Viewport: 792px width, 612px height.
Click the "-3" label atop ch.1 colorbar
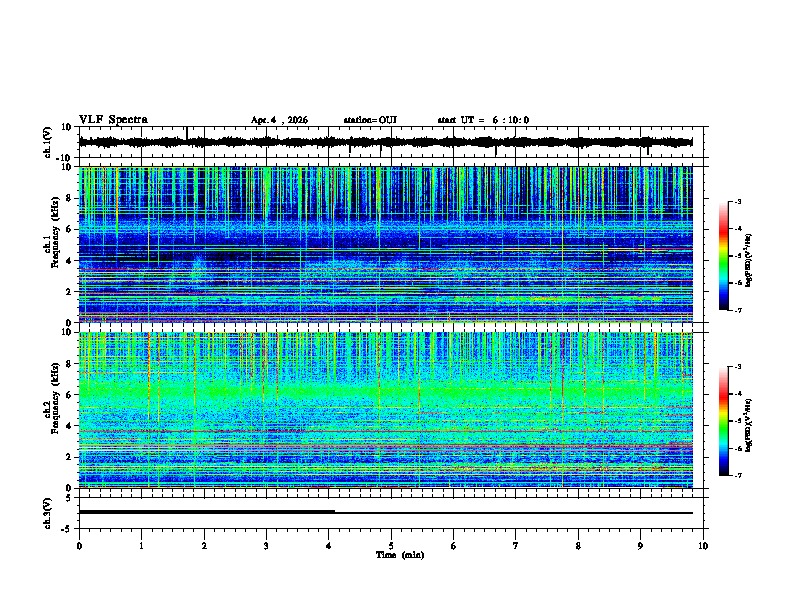point(737,201)
